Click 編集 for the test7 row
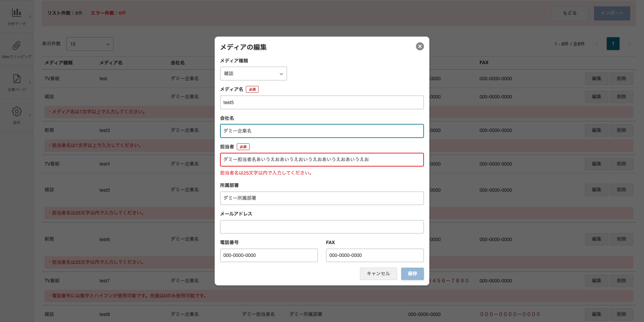The width and height of the screenshot is (644, 322). tap(596, 281)
